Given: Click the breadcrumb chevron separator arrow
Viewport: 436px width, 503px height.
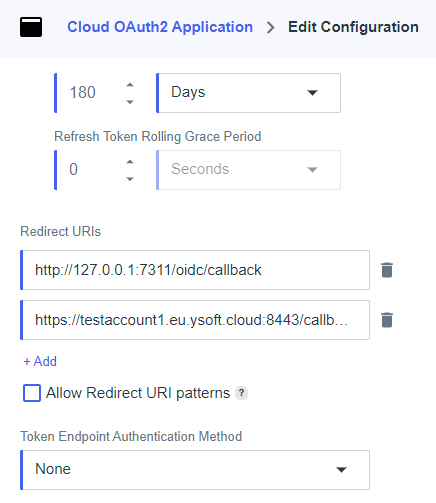Looking at the screenshot, I should [271, 27].
